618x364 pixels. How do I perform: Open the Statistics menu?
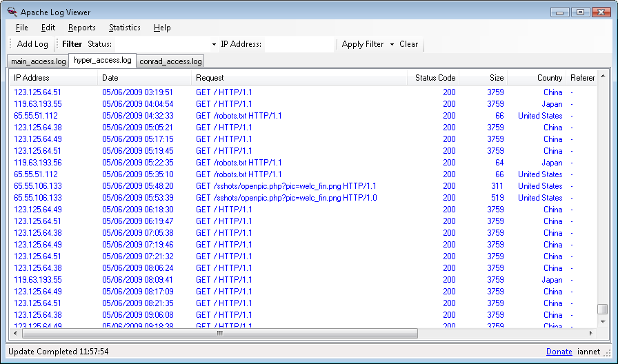125,28
